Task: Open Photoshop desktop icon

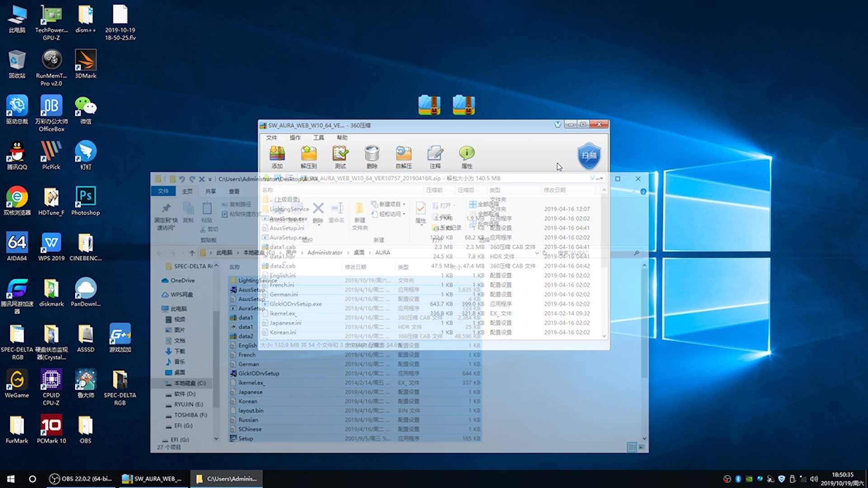Action: (x=85, y=201)
